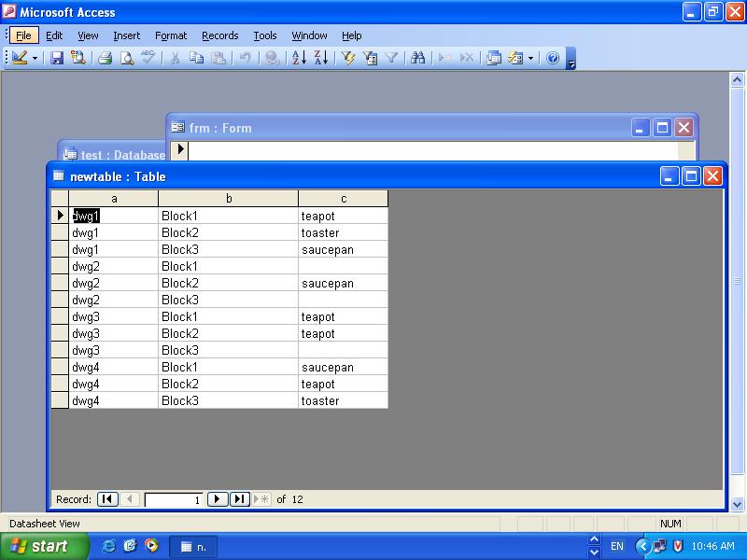Jump to the last record
Viewport: 747px width, 560px height.
(239, 499)
